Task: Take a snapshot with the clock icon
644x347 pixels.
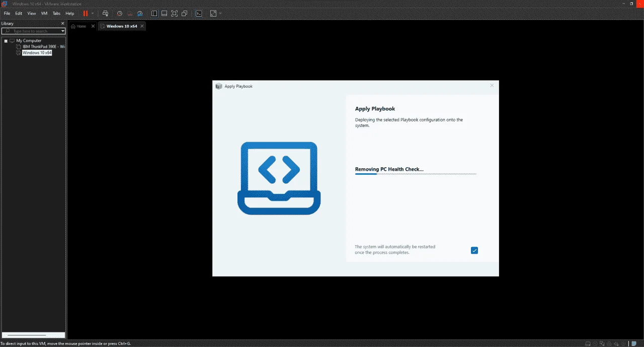Action: 120,14
